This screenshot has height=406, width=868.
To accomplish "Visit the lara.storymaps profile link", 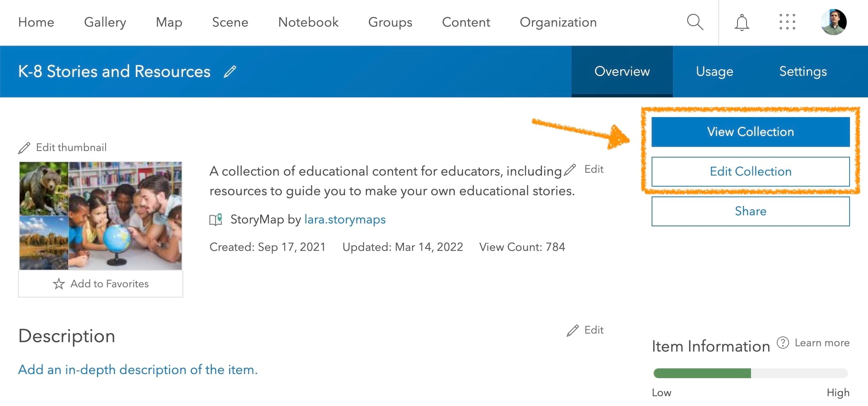I will coord(345,219).
